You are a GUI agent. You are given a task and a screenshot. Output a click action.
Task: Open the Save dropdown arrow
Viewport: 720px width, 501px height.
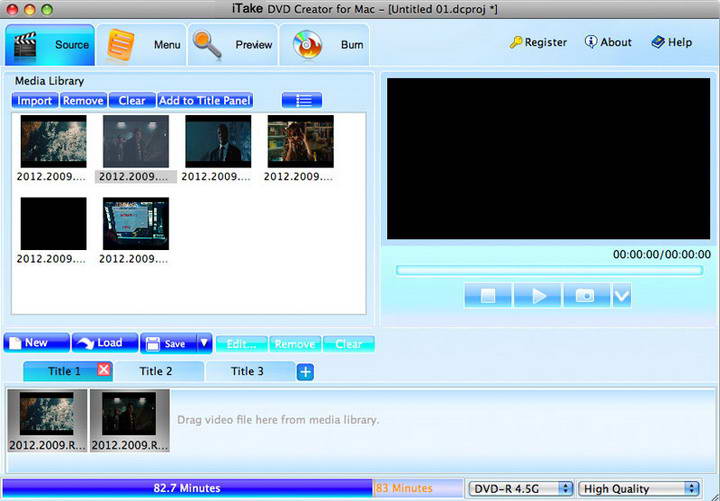point(204,343)
